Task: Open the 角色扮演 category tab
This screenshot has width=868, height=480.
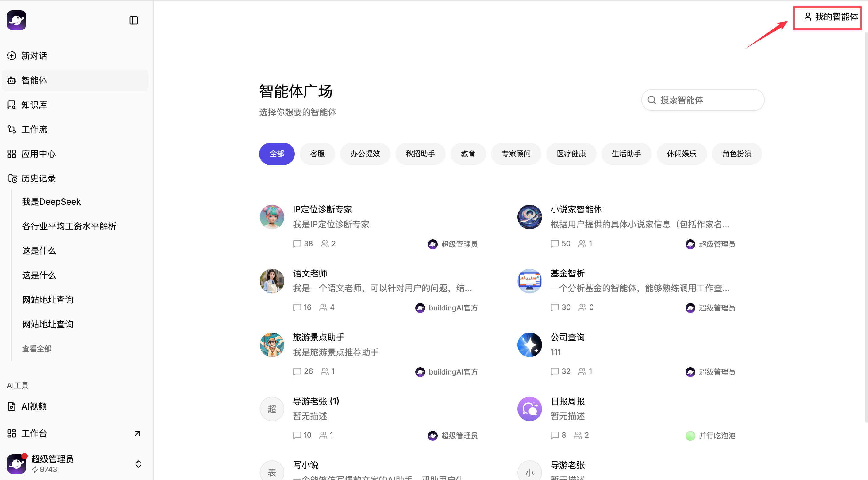Action: tap(737, 154)
